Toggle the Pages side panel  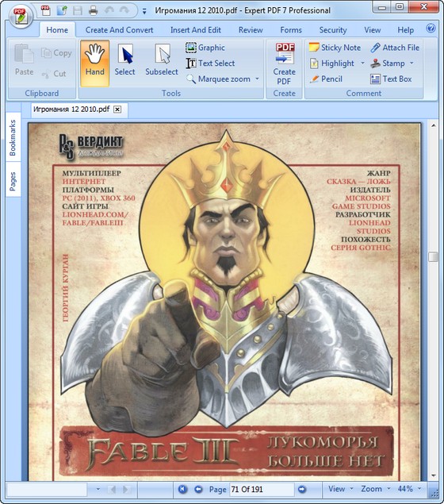(x=13, y=181)
